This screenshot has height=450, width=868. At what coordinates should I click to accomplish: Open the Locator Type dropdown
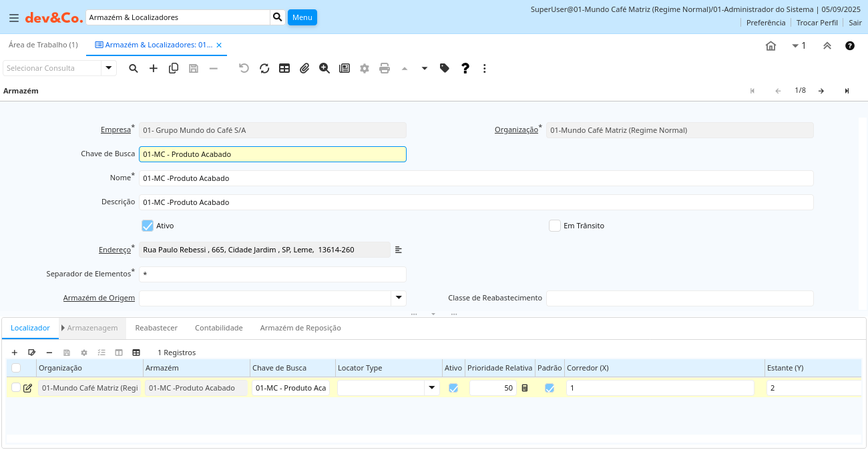[432, 388]
